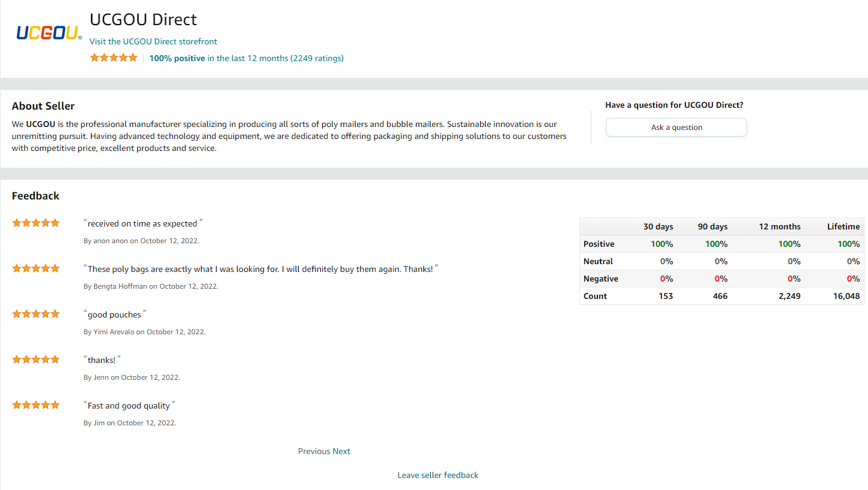Click the 'Lifetime' column header
Image resolution: width=868 pixels, height=490 pixels.
pos(843,226)
